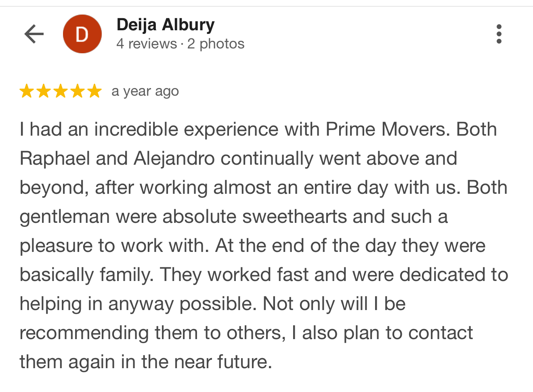This screenshot has width=533, height=392.
Task: Click the orange "D" profile avatar
Action: pyautogui.click(x=82, y=34)
